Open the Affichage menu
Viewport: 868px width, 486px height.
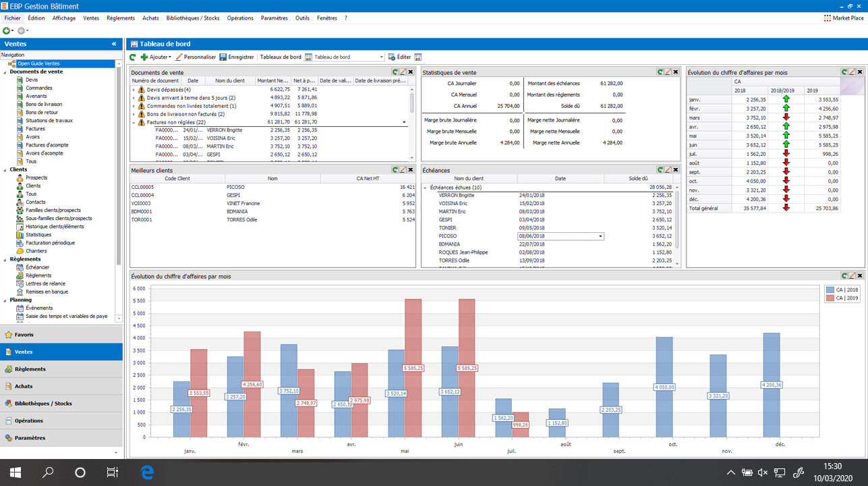pos(64,18)
